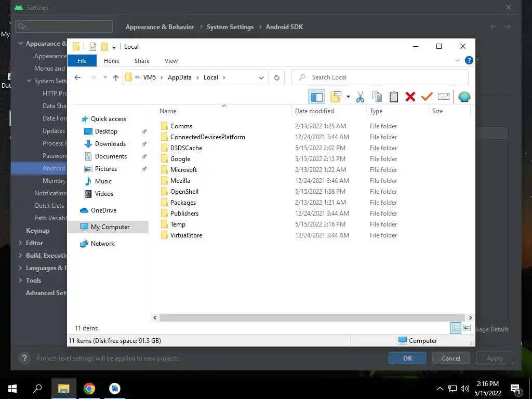
Task: Click the orange checkmark Properties icon
Action: [x=427, y=97]
